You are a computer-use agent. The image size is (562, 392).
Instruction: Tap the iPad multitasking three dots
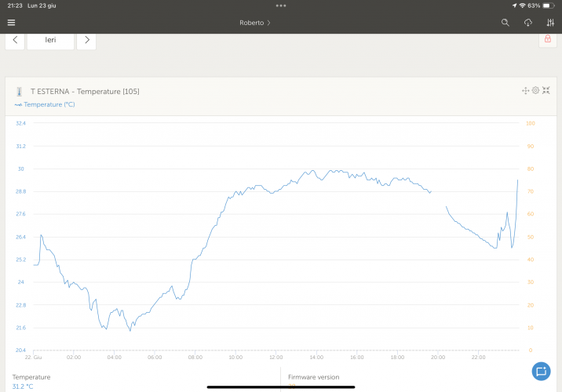point(281,5)
